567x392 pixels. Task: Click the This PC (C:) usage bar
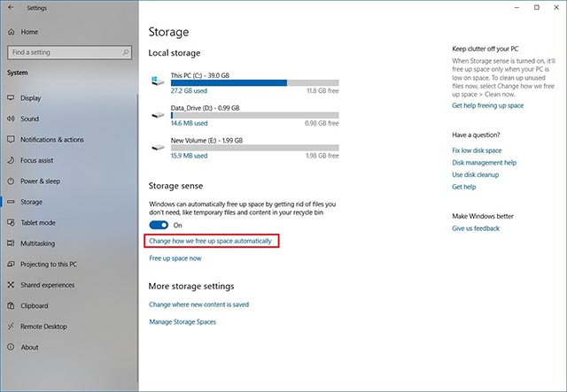pyautogui.click(x=255, y=82)
